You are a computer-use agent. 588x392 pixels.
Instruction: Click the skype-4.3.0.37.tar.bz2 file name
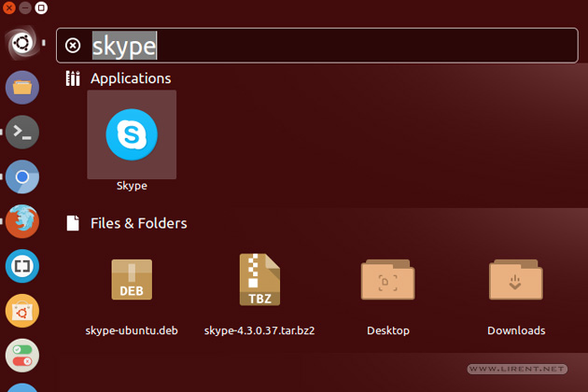click(x=259, y=330)
